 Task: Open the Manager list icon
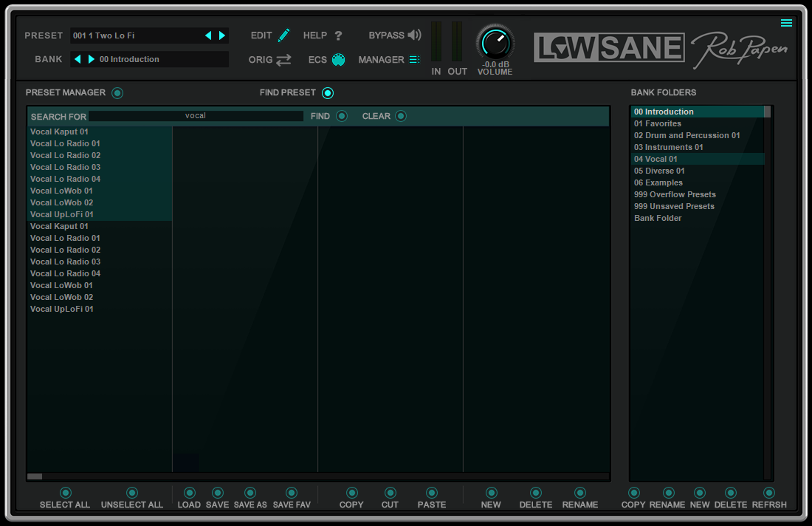(414, 60)
